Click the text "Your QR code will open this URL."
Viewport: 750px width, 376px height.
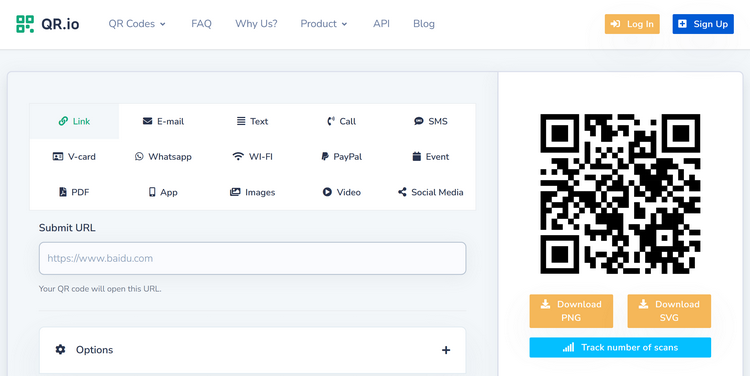[x=100, y=289]
